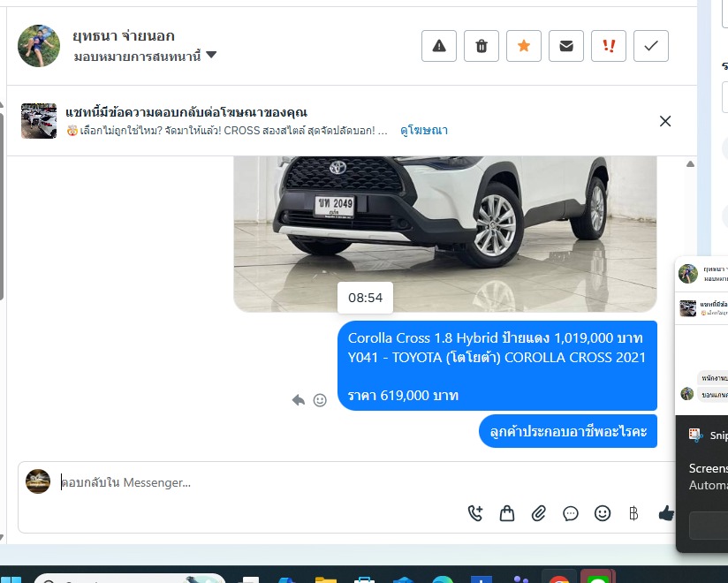Image resolution: width=728 pixels, height=583 pixels.
Task: Open payment request Baht icon
Action: click(x=633, y=513)
